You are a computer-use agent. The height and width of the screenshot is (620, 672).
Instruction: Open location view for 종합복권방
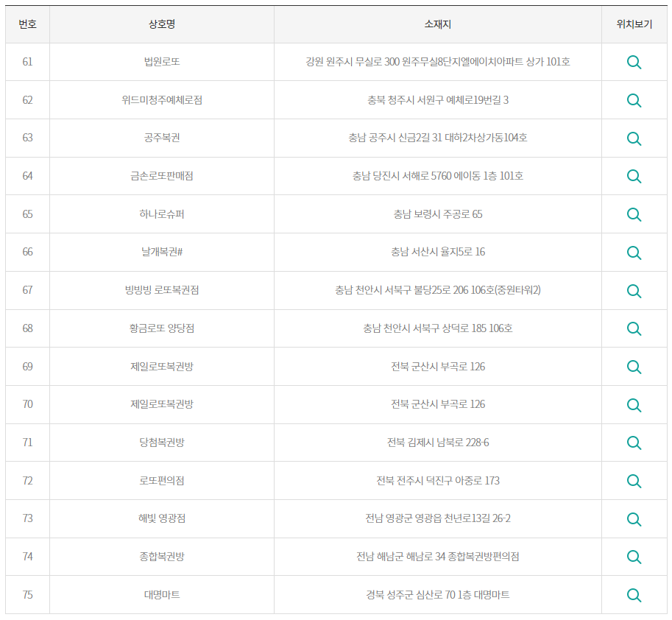[x=634, y=557]
